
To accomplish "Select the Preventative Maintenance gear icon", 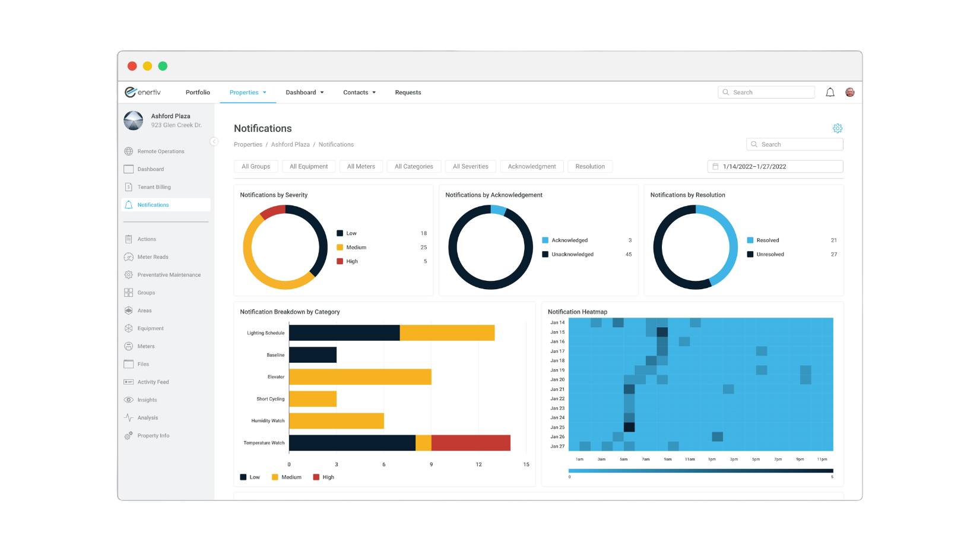I will pos(128,275).
